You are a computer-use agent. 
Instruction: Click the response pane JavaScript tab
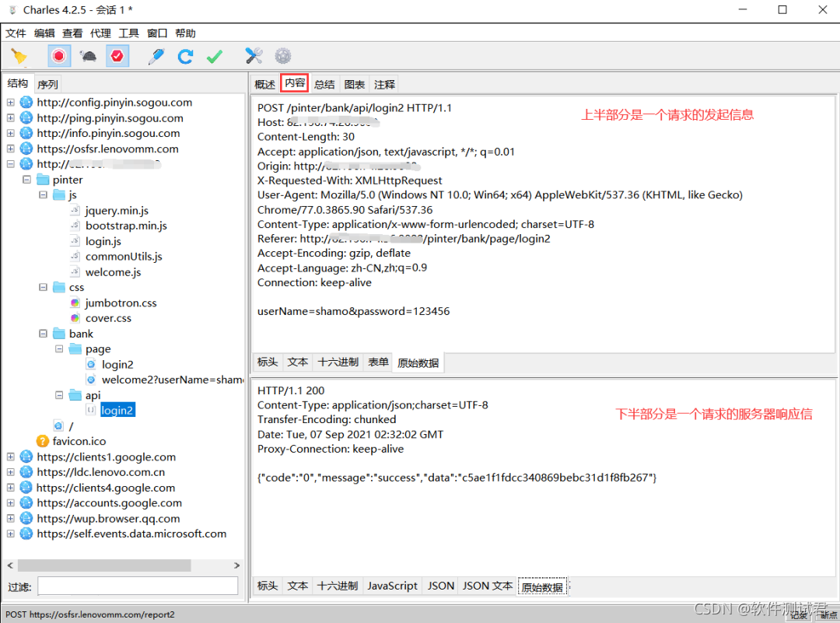tap(392, 586)
